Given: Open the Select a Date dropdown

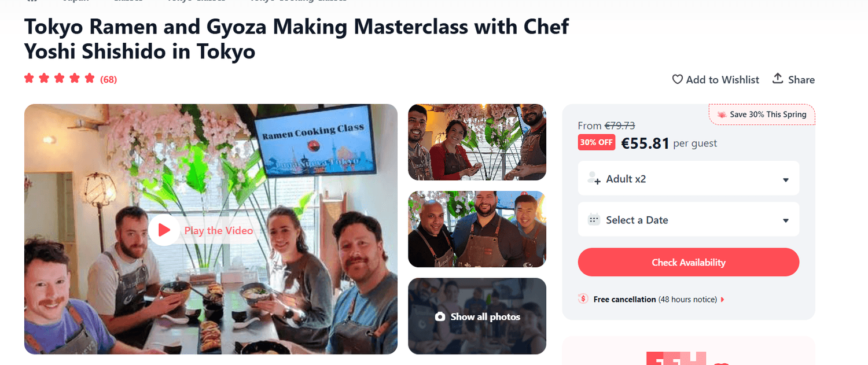Looking at the screenshot, I should [689, 220].
